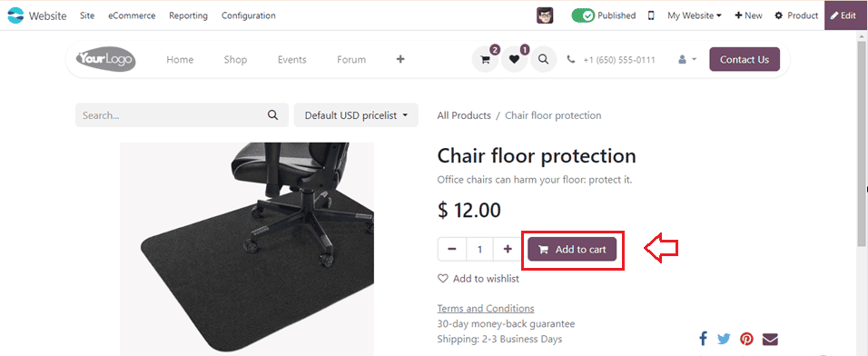Share product on Facebook

point(704,339)
